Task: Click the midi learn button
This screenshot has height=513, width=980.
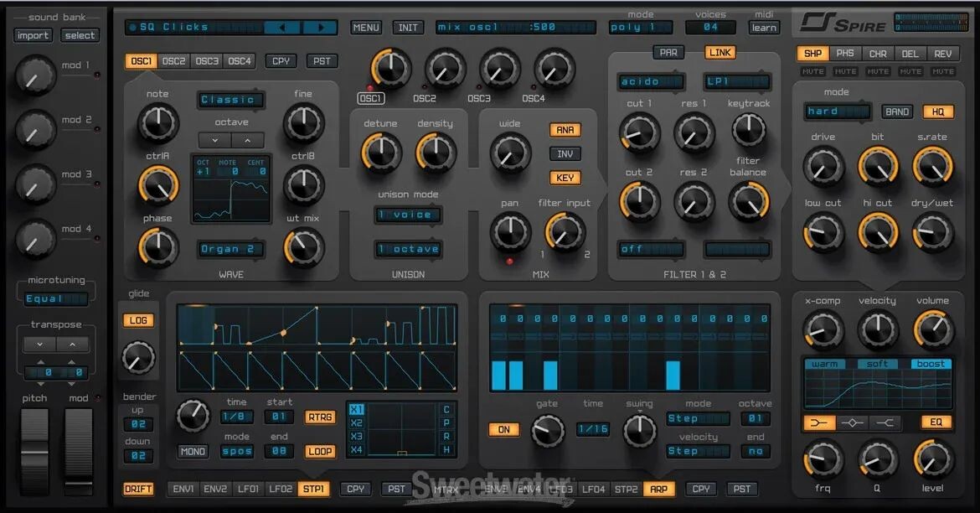Action: (x=764, y=28)
